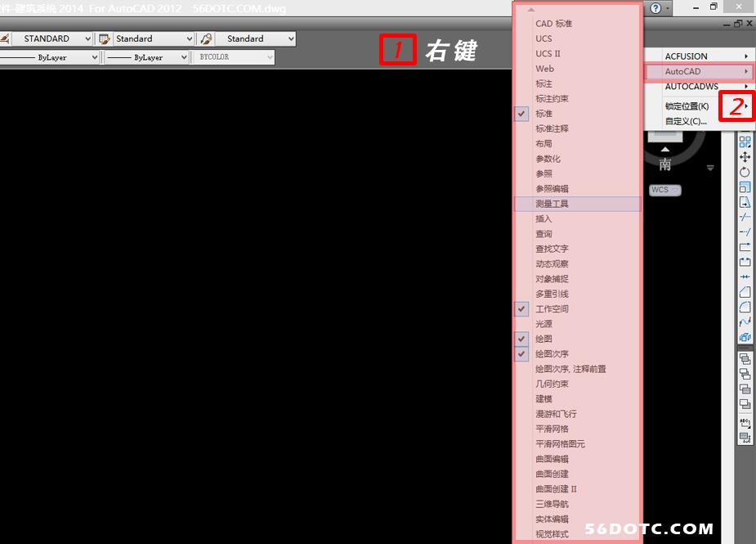Open the STANDARD dimension style dropdown
The height and width of the screenshot is (544, 756).
tap(87, 38)
